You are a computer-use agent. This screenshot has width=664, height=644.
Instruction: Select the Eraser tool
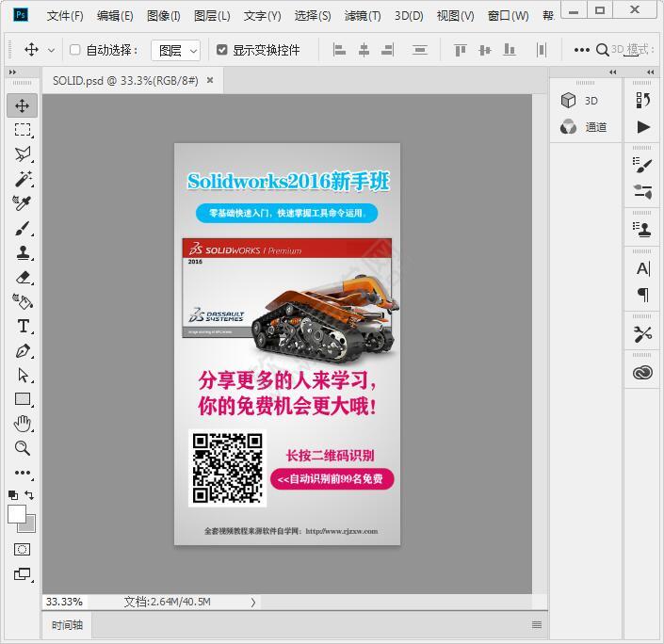[23, 277]
